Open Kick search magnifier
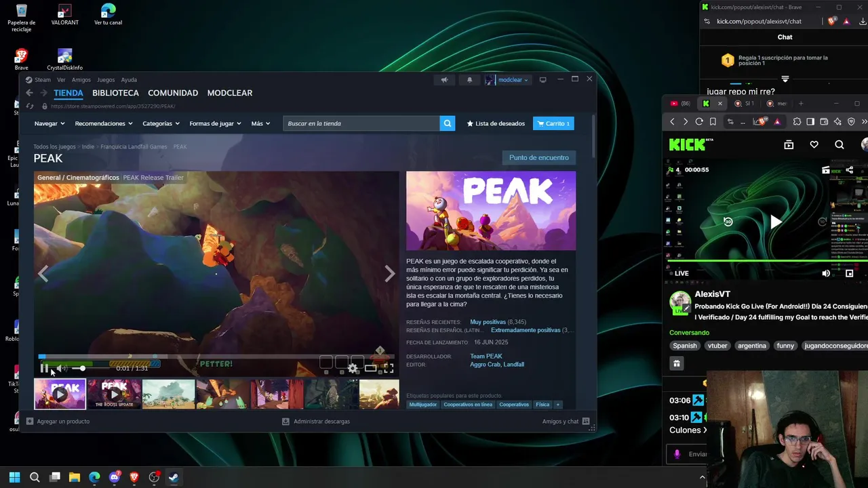This screenshot has height=488, width=868. coord(840,144)
